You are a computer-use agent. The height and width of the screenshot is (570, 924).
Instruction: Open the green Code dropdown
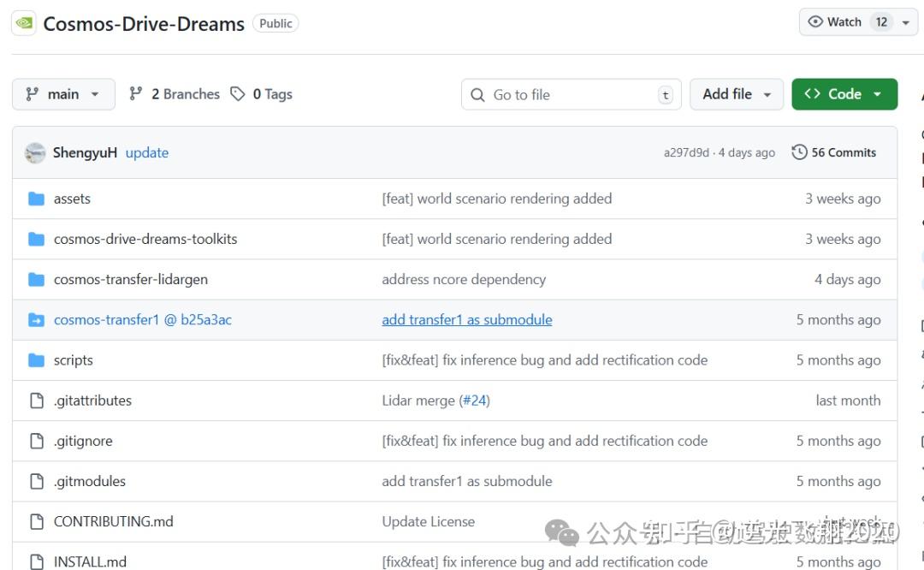tap(844, 94)
